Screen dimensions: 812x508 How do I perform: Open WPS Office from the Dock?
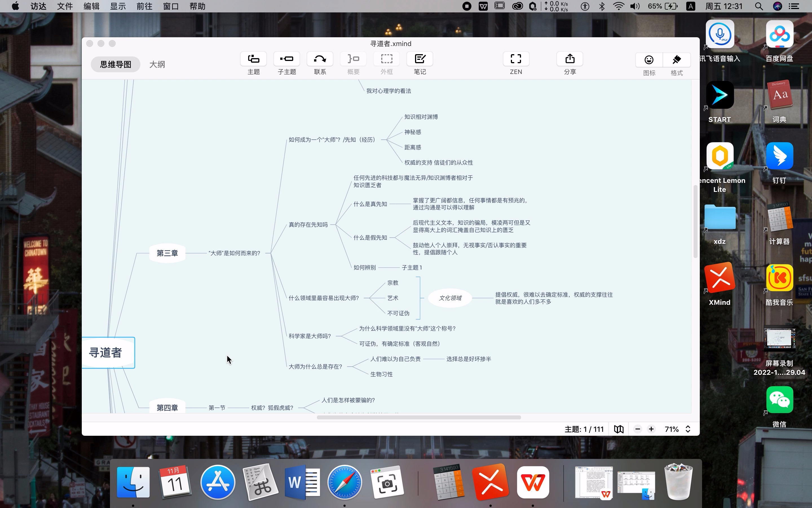(x=533, y=483)
